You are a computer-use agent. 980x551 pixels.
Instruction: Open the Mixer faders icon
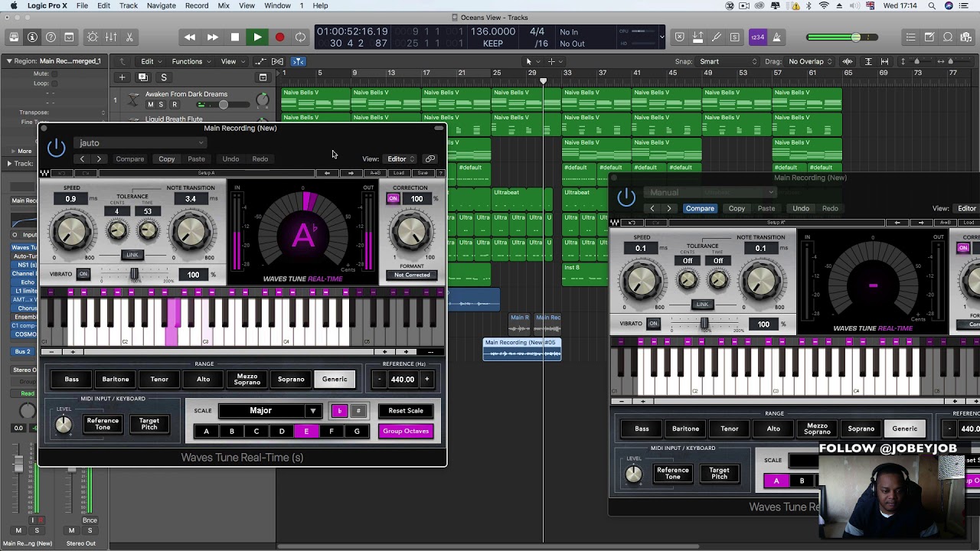111,37
